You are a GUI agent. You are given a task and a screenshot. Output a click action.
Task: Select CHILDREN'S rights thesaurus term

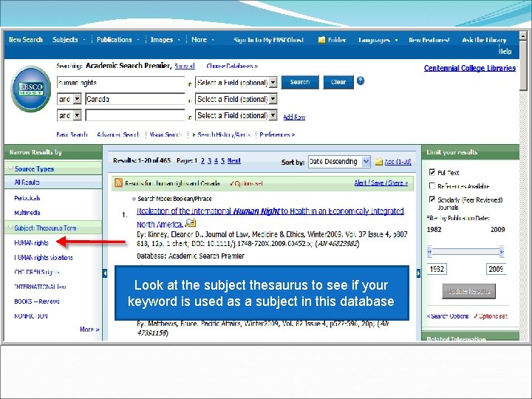pyautogui.click(x=37, y=272)
